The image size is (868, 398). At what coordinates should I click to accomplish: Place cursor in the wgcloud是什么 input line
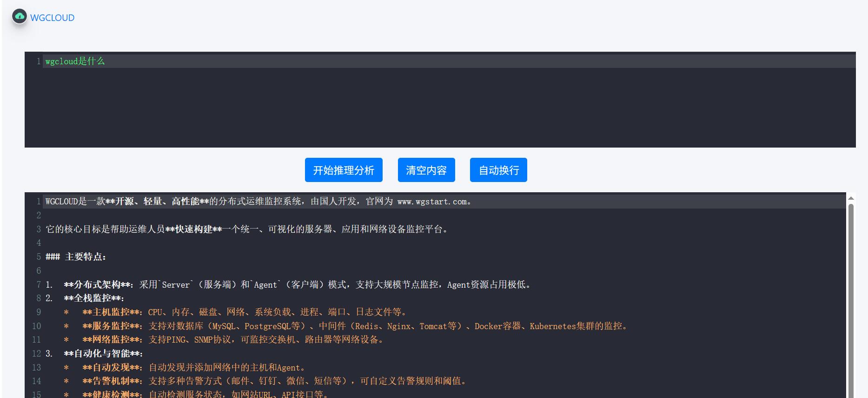75,61
